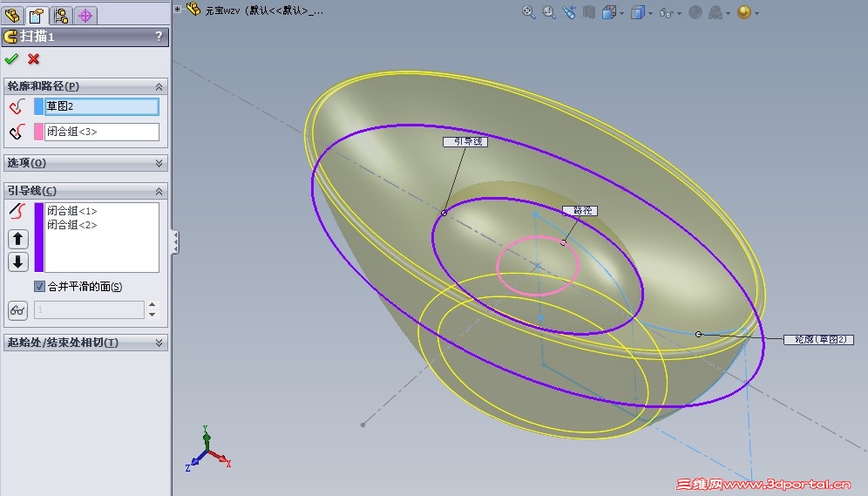Click the 路径 callout label in the viewport

coord(580,210)
